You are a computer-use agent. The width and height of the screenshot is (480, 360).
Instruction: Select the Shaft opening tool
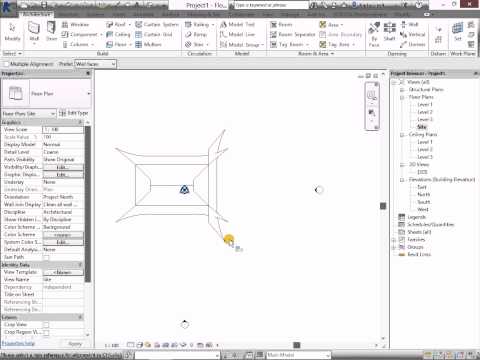tap(389, 32)
